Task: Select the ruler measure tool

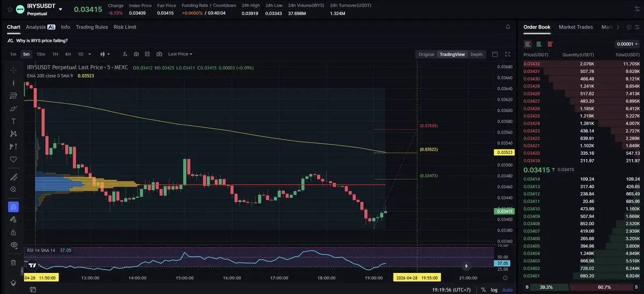Action: (13, 177)
